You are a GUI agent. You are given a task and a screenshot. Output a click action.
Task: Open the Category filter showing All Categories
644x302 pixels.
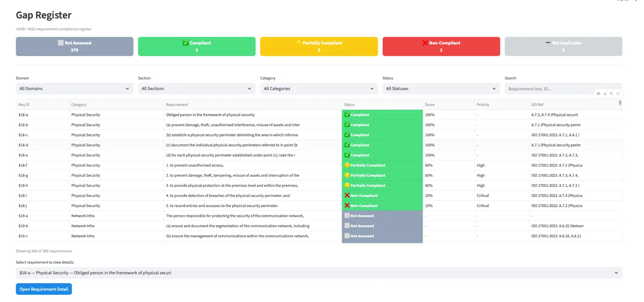coord(319,89)
